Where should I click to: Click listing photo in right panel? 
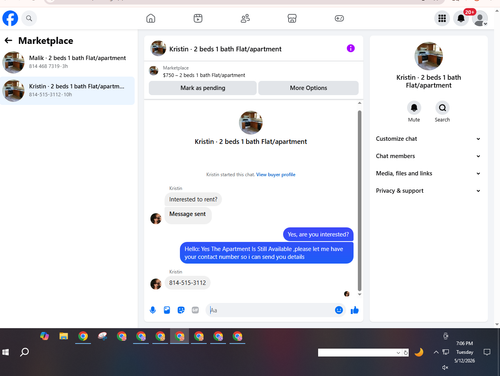point(429,56)
